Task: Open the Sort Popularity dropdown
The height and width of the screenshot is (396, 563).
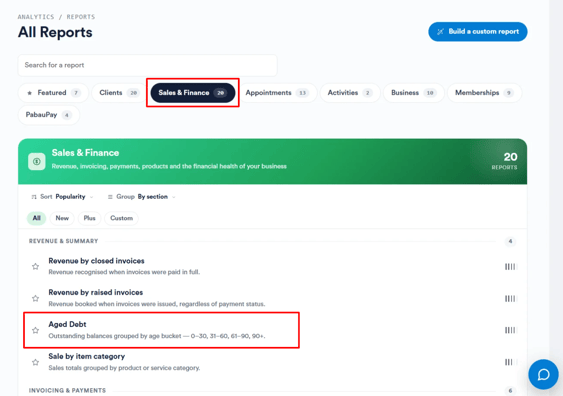Action: (x=62, y=197)
